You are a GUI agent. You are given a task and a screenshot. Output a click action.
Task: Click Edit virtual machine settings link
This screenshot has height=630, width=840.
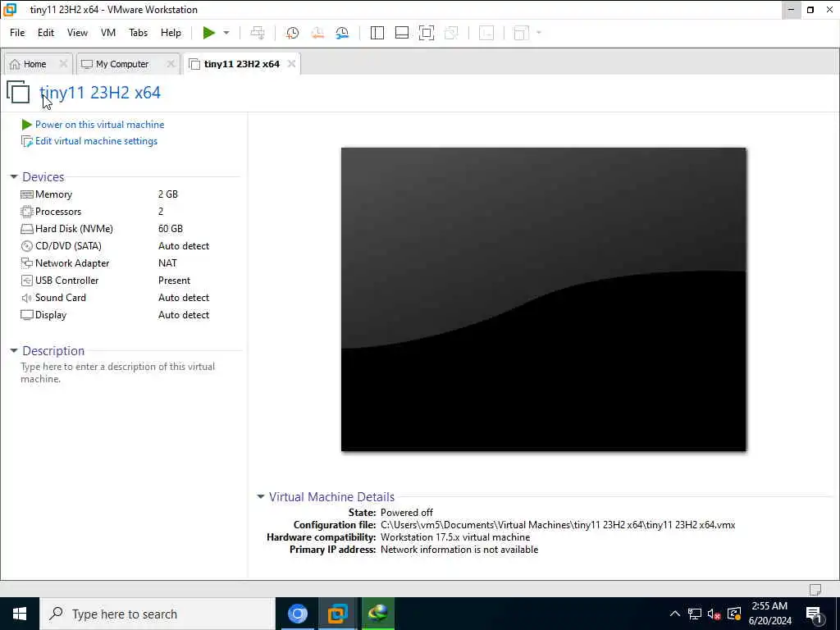(x=97, y=141)
